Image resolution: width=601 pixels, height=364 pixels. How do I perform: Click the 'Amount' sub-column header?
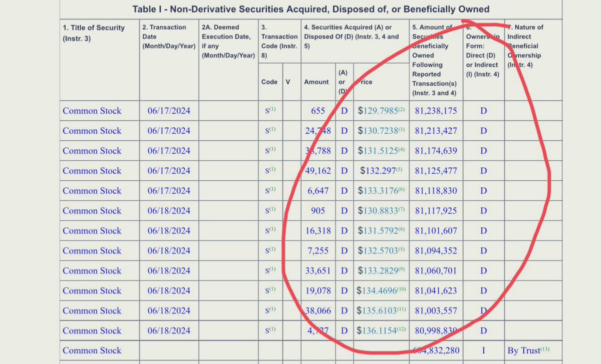tap(316, 82)
